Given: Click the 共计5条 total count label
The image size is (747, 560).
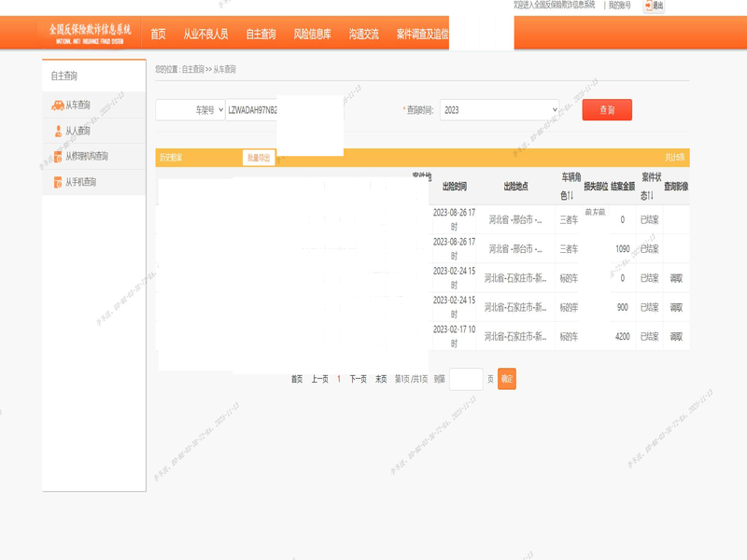Looking at the screenshot, I should [674, 158].
